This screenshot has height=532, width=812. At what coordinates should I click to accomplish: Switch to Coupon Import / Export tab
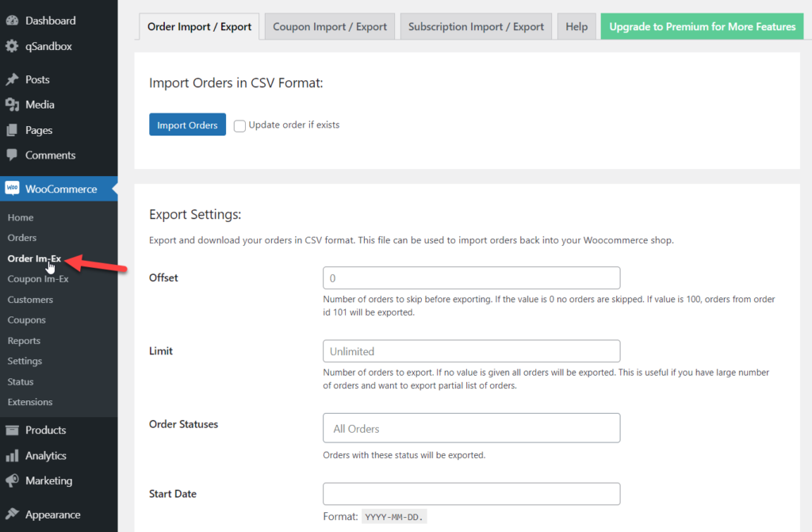click(329, 26)
